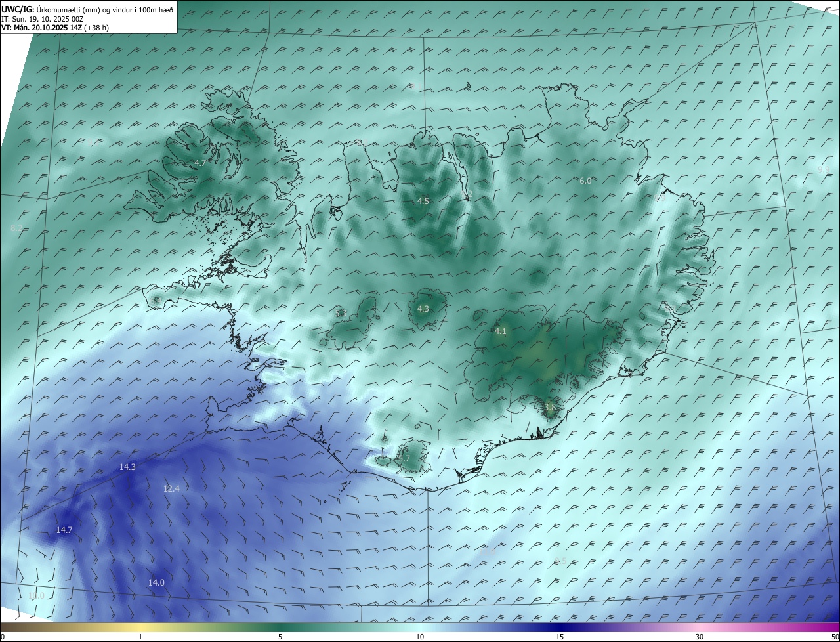Click the colour scale tick labelled 50
The image size is (840, 642).
click(x=835, y=637)
